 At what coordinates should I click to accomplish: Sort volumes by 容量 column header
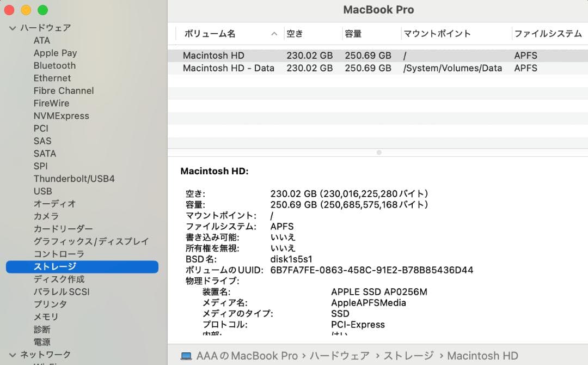(x=353, y=34)
